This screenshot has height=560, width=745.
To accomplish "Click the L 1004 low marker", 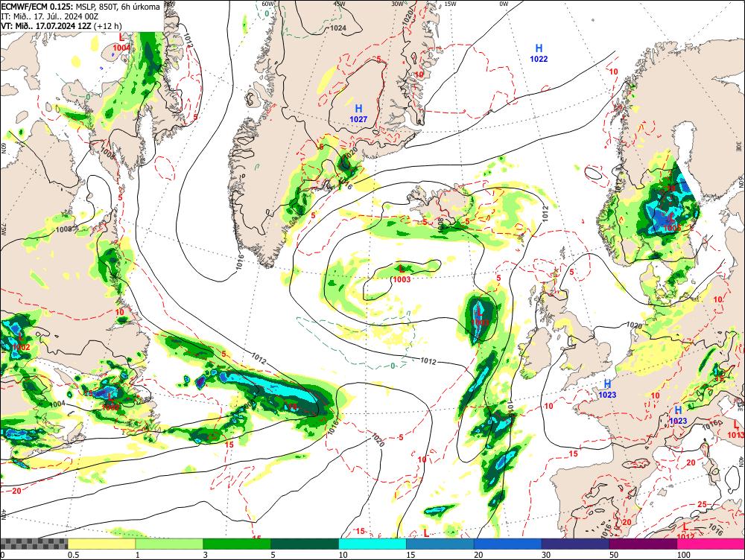I will pos(121,42).
